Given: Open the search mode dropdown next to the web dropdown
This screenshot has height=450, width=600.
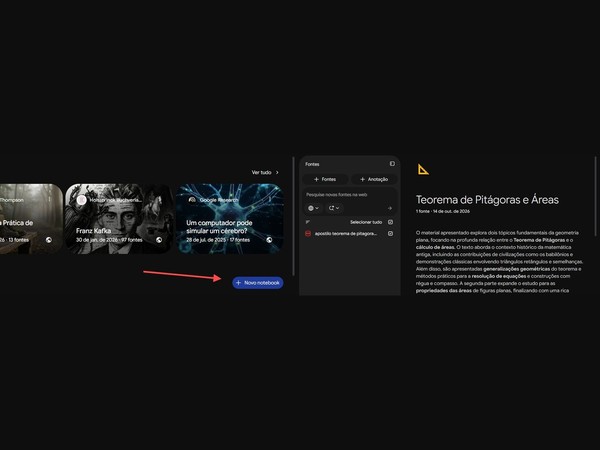Looking at the screenshot, I should pyautogui.click(x=334, y=208).
